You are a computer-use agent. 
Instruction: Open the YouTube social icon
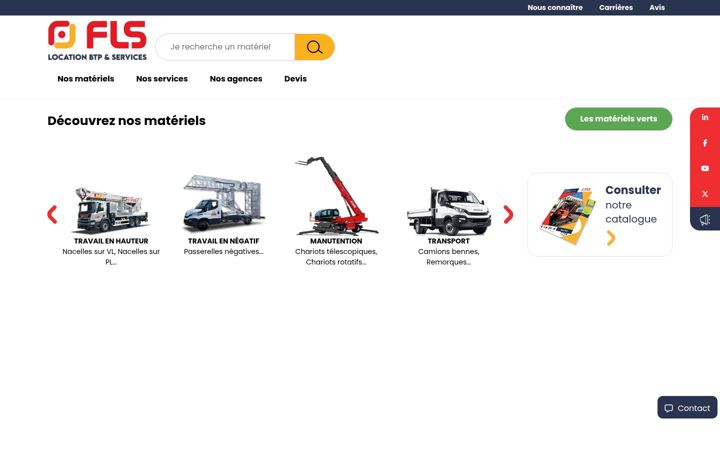pos(705,169)
